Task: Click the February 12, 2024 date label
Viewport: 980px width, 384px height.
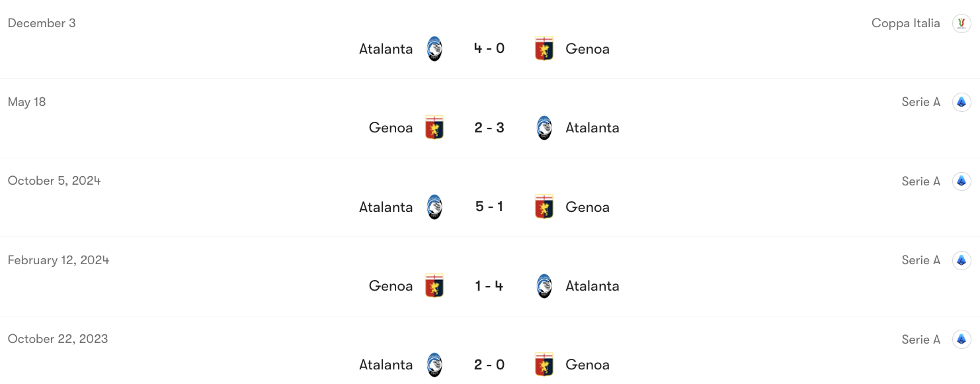Action: click(x=58, y=260)
